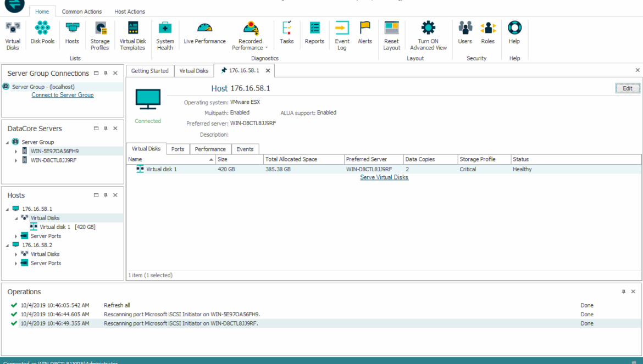Screen dimensions: 643x364
Task: Sort by Total Allocated Space column
Action: pos(303,159)
